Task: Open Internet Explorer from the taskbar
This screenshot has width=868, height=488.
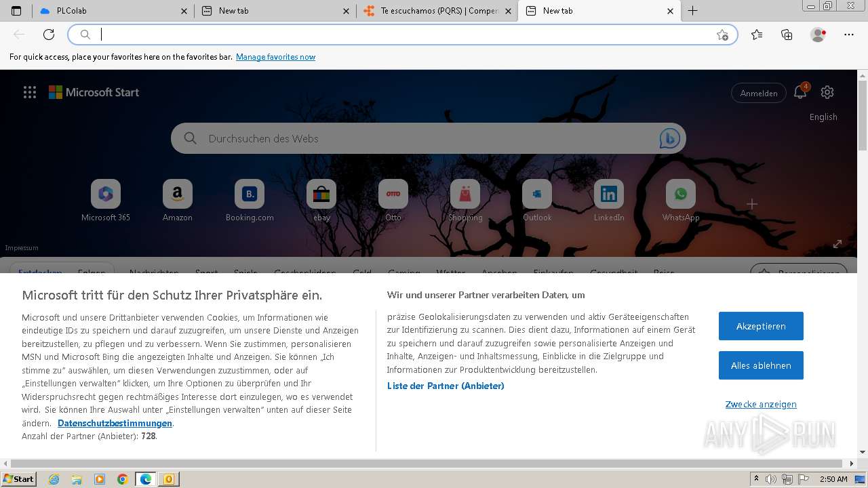Action: point(54,479)
